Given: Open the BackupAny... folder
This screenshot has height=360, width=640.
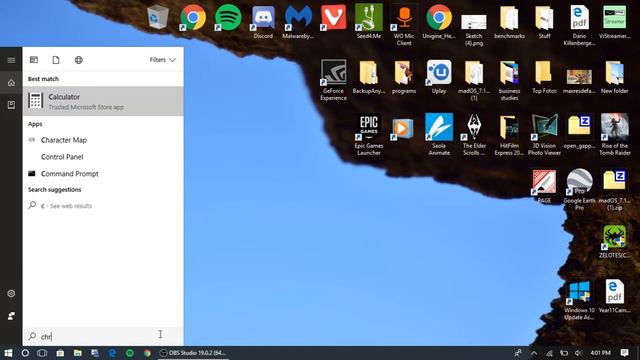Looking at the screenshot, I should coord(369,78).
